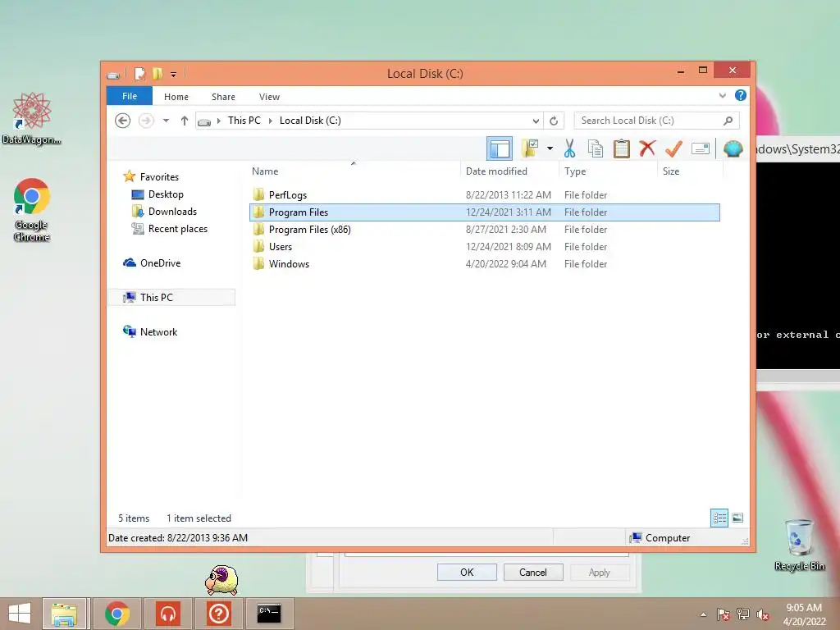This screenshot has height=630, width=840.
Task: Click Local Disk (C:) breadcrumb in address bar
Action: [310, 121]
